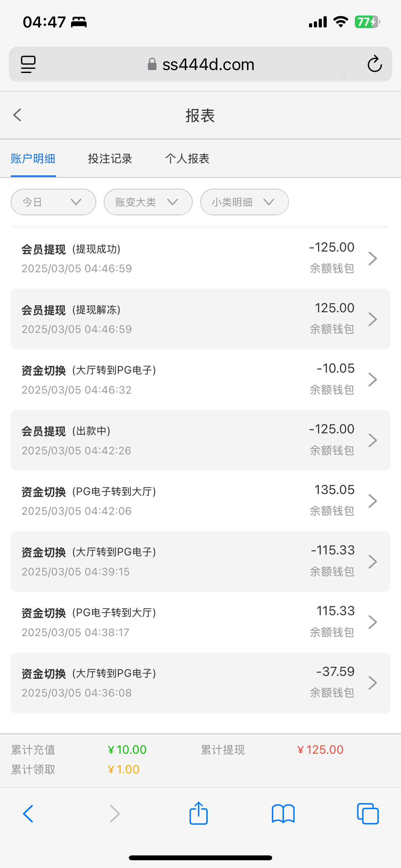
Task: Expand the 今日 date filter dropdown
Action: pos(53,202)
